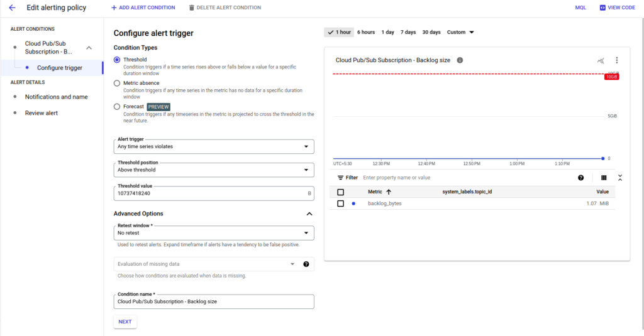644x336 pixels.
Task: Select the Threshold radio button
Action: tap(117, 60)
